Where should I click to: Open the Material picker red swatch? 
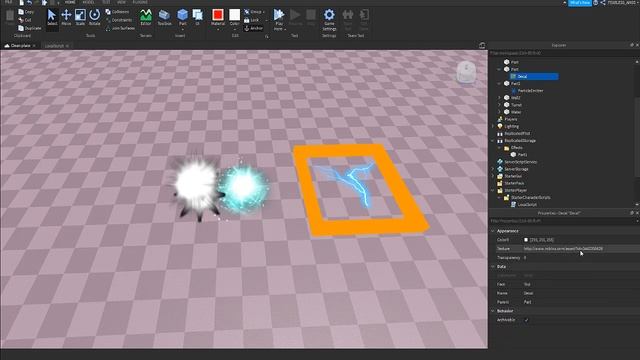coord(218,15)
